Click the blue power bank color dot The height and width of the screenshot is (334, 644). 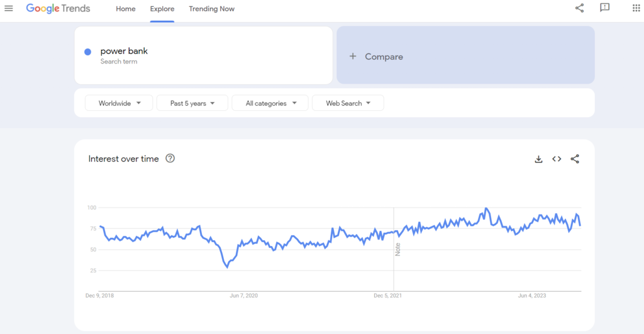pos(88,52)
